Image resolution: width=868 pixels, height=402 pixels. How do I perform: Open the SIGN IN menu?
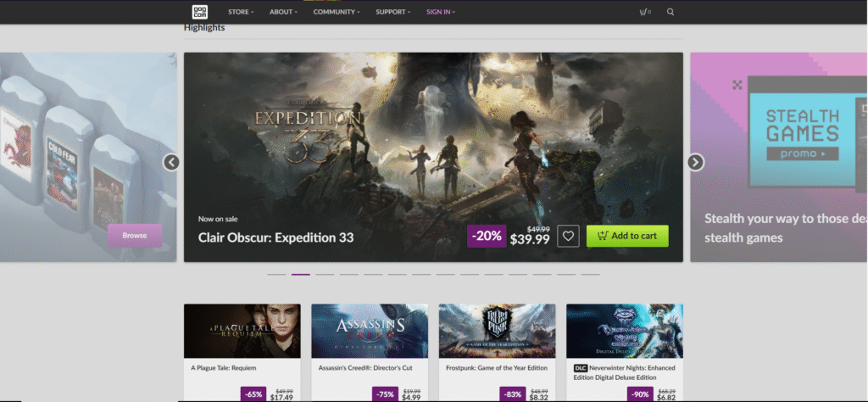(441, 12)
